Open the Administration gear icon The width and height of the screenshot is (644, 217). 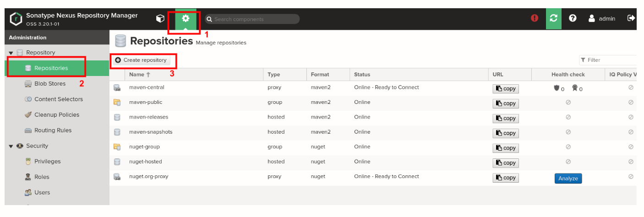point(186,18)
